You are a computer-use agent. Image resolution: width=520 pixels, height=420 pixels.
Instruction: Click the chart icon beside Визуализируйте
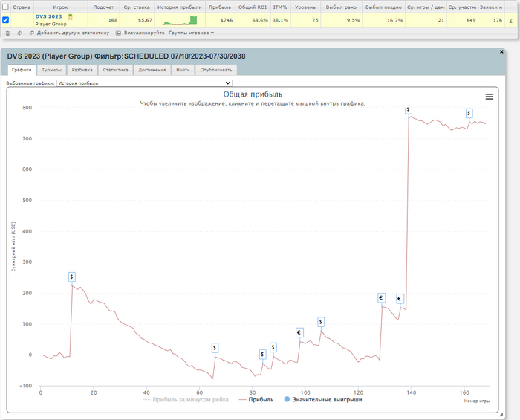pyautogui.click(x=118, y=33)
